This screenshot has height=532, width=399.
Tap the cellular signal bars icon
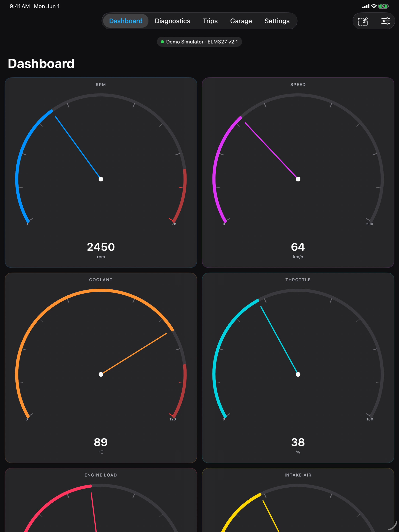365,6
